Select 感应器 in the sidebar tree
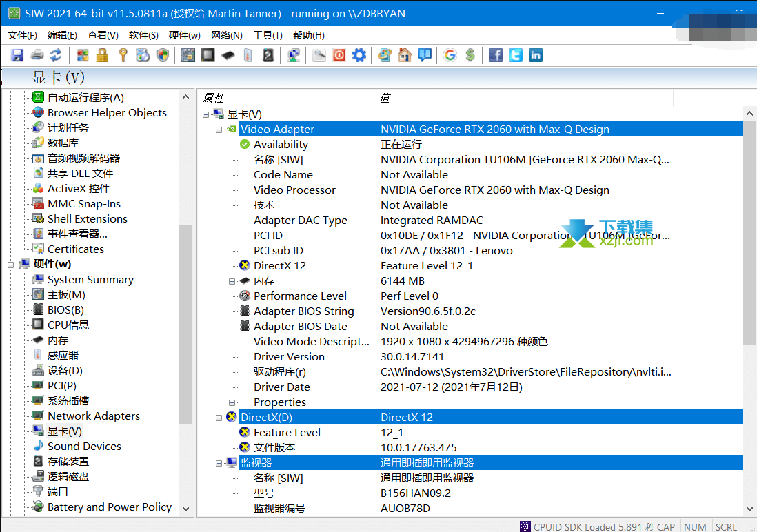The width and height of the screenshot is (757, 532). pos(63,356)
